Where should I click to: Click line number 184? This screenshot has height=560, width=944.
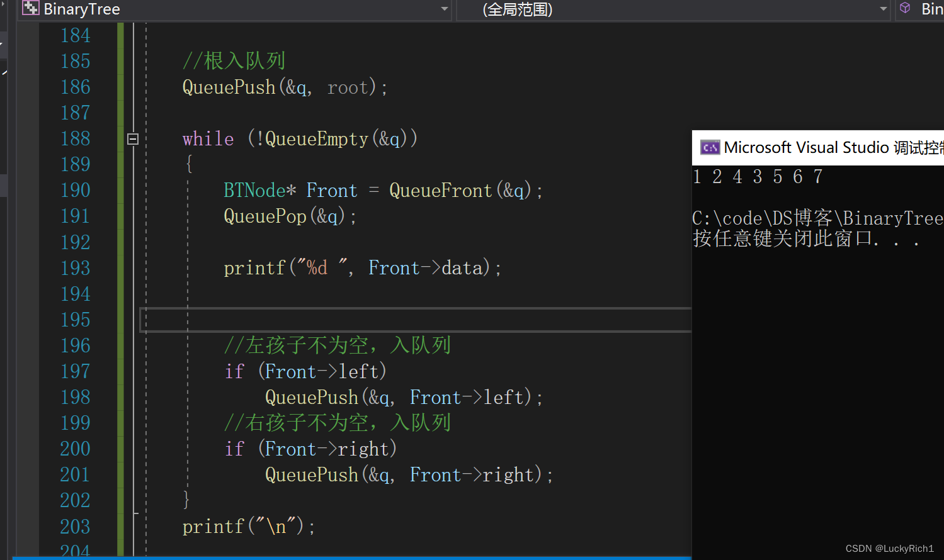click(76, 35)
